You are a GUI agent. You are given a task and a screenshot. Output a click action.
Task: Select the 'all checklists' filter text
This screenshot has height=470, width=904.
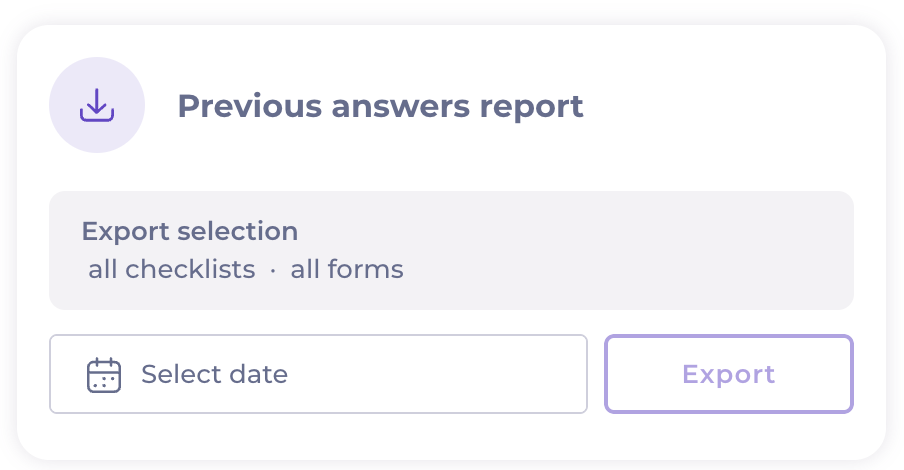coord(171,270)
